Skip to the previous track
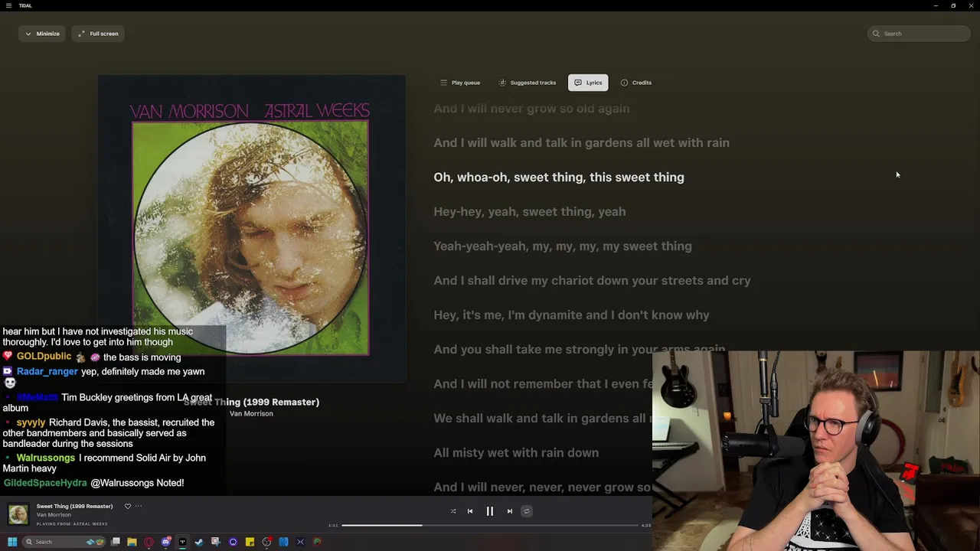 [470, 511]
